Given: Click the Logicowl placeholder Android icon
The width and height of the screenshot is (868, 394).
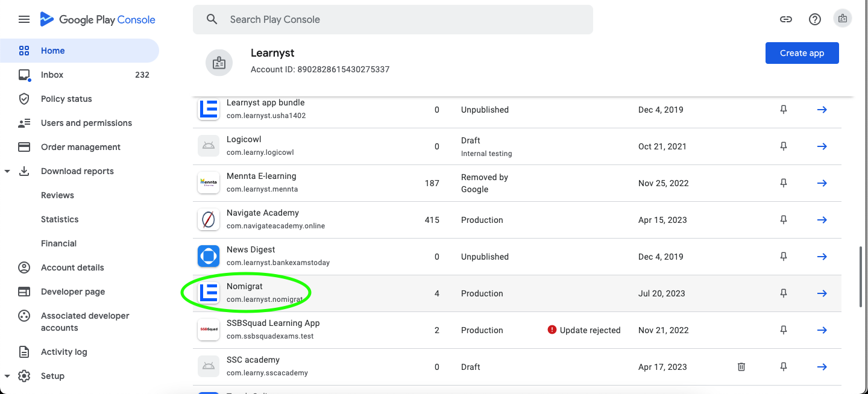Looking at the screenshot, I should pos(209,146).
